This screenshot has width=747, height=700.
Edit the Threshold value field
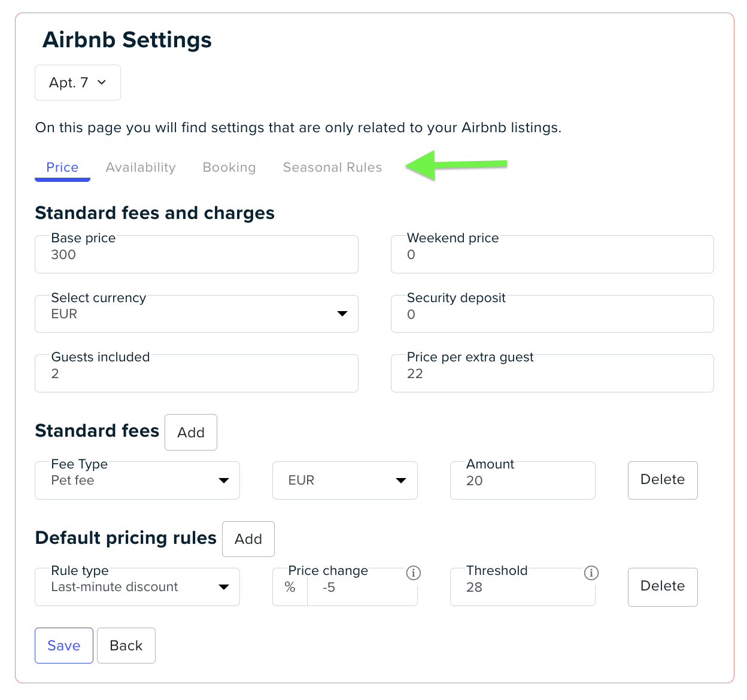pos(523,587)
